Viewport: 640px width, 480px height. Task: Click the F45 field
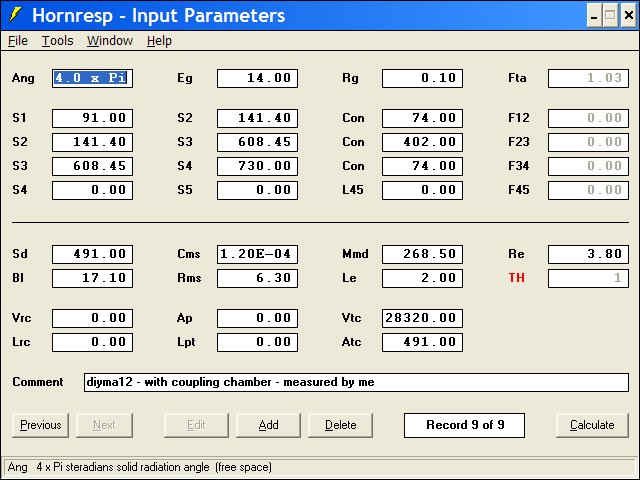coord(588,191)
